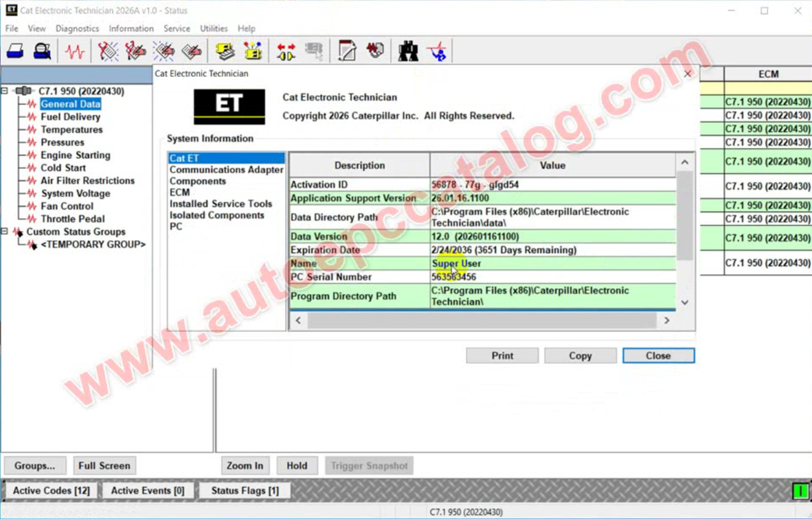Select Fuel Delivery in the tree
This screenshot has width=812, height=519.
[70, 117]
